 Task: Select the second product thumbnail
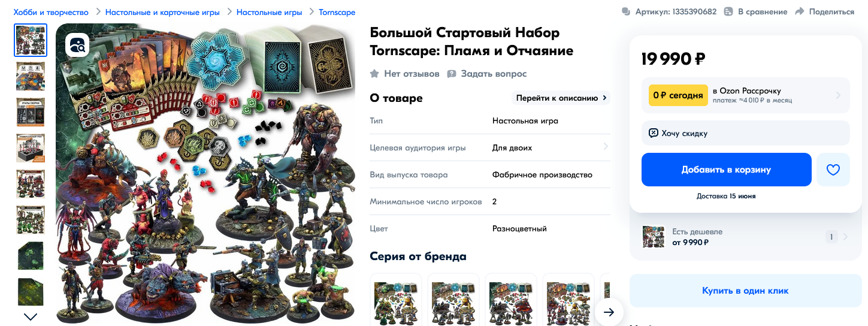pos(31,76)
